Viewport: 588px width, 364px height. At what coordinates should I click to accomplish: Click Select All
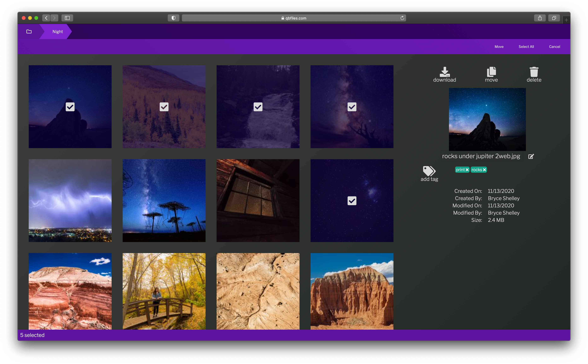coord(526,46)
